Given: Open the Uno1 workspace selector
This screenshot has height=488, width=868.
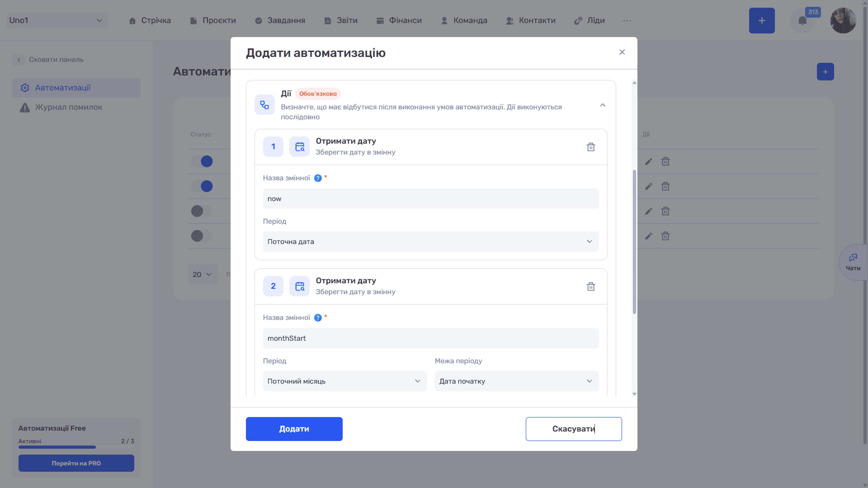Looking at the screenshot, I should coord(57,21).
